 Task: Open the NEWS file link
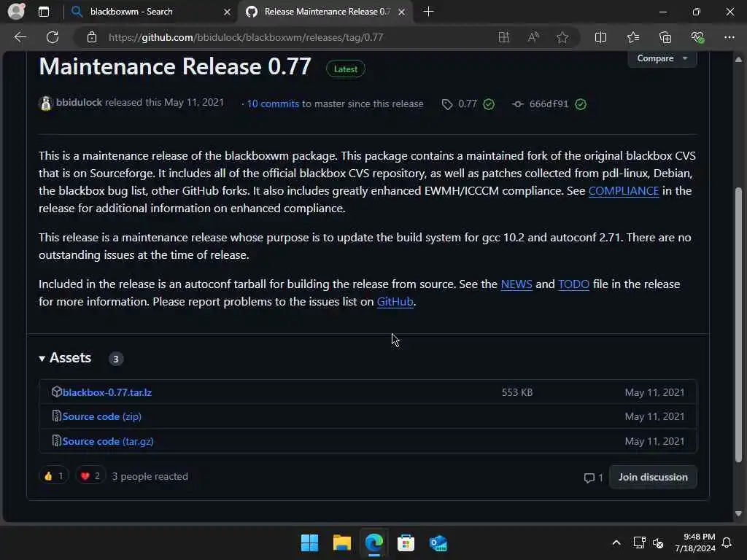516,284
